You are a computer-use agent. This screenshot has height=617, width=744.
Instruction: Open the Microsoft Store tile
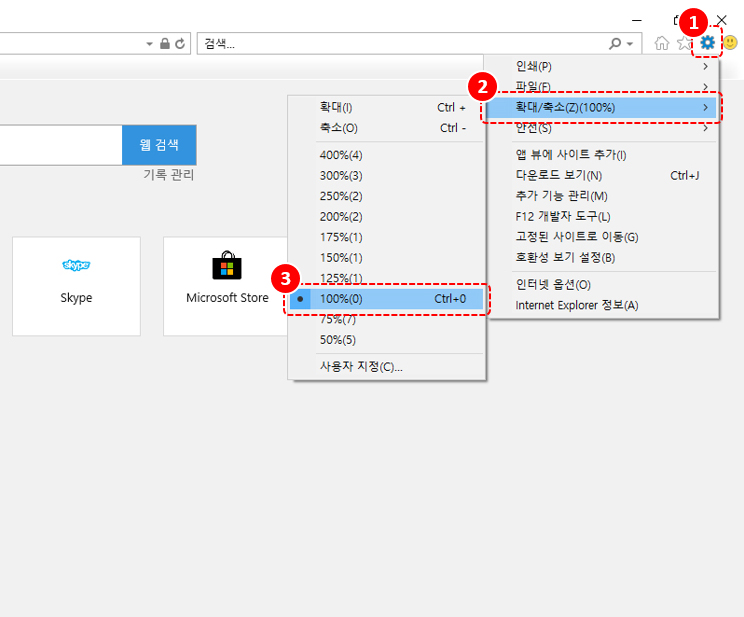point(227,286)
